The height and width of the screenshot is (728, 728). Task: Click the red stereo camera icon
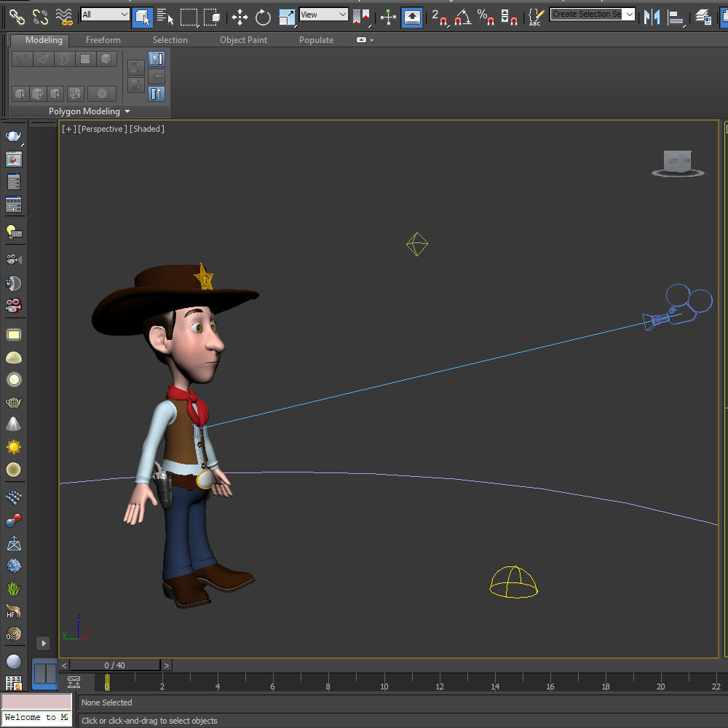[13, 305]
